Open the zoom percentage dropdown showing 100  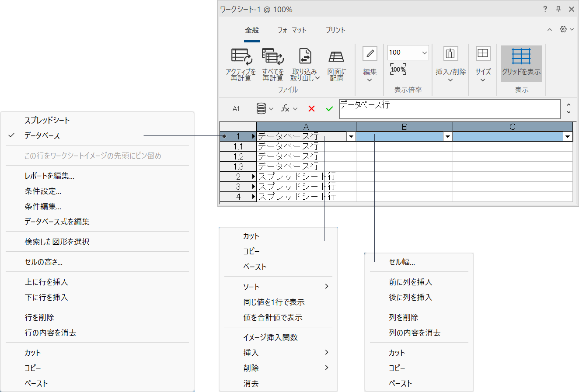[x=423, y=52]
